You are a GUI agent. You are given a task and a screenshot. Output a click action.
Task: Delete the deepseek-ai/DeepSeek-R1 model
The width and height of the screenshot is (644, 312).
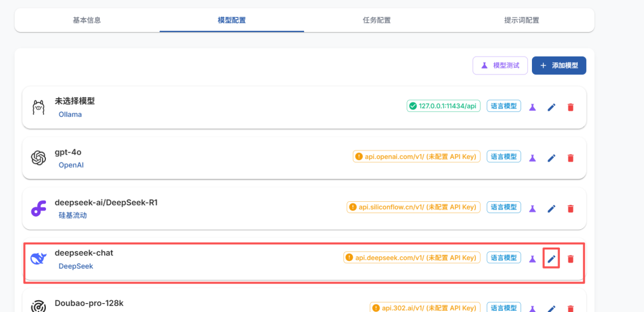571,208
